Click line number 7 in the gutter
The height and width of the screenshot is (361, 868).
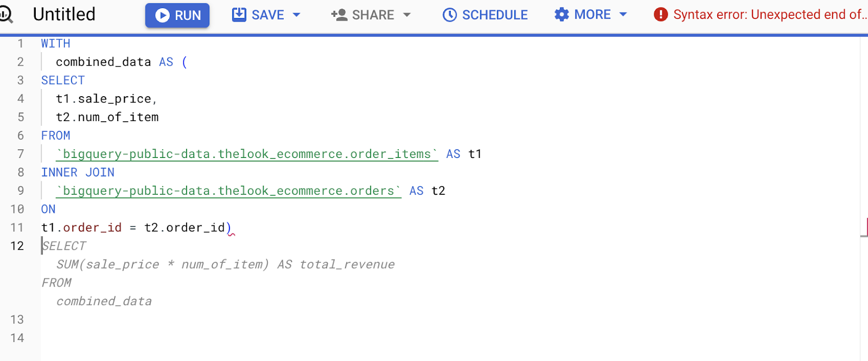20,154
